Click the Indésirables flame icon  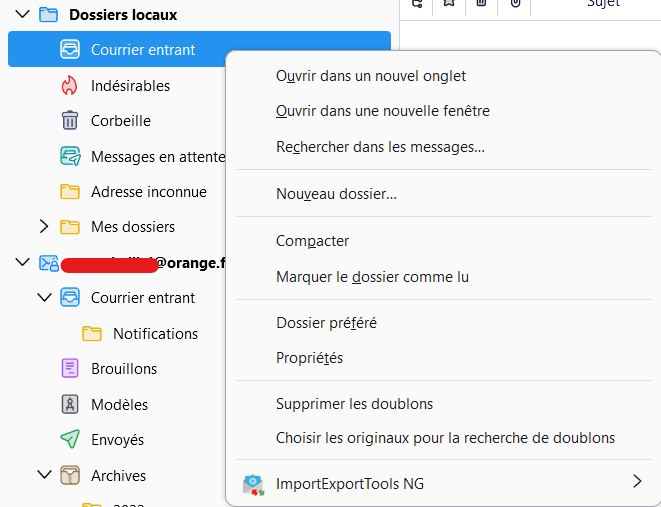(x=70, y=86)
